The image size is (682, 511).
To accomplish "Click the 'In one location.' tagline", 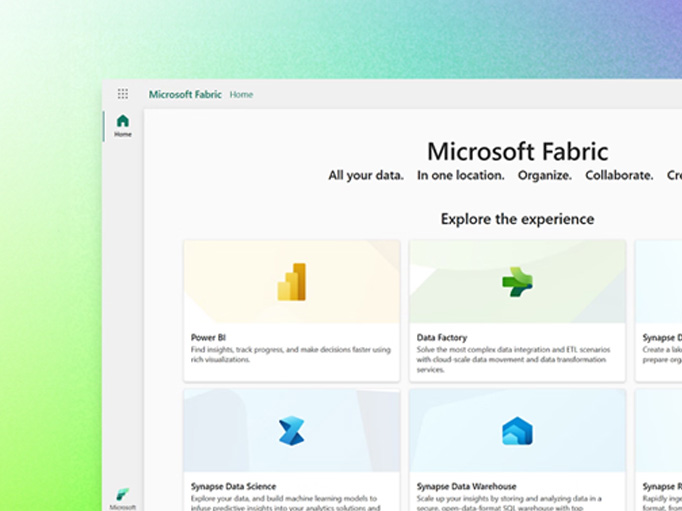I will click(461, 175).
